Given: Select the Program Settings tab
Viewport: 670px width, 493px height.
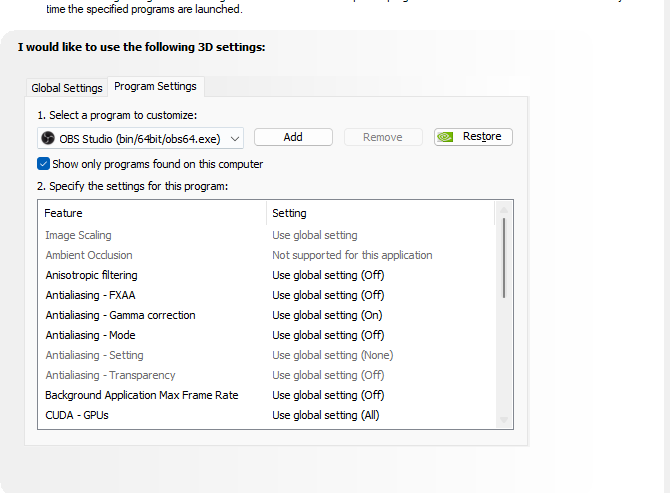Looking at the screenshot, I should pos(155,87).
